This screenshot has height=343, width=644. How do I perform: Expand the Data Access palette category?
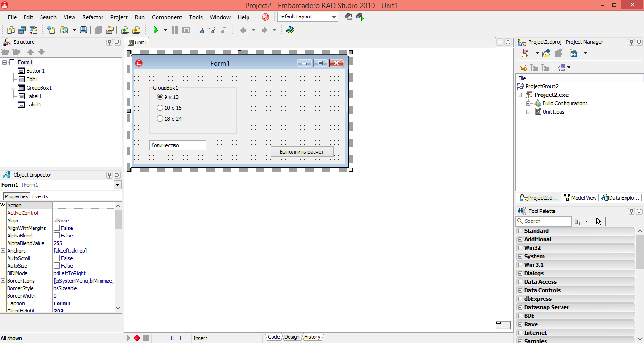coord(520,282)
